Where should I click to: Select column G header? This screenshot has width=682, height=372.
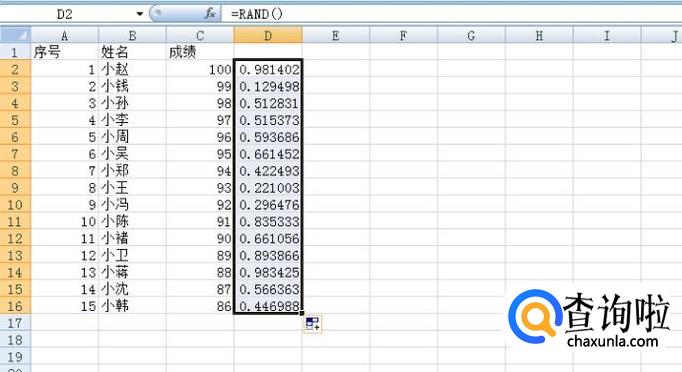(x=471, y=35)
